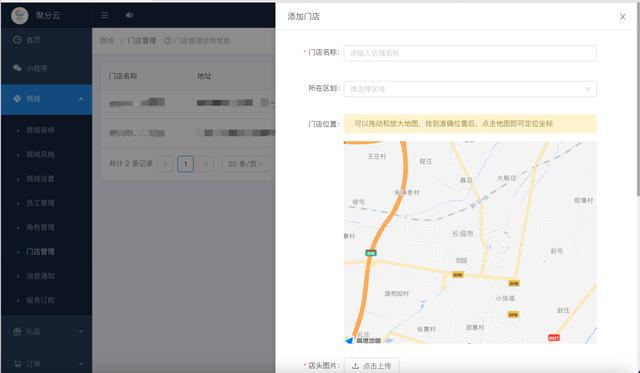
Task: Select 商城装修 submenu item
Action: tap(40, 130)
